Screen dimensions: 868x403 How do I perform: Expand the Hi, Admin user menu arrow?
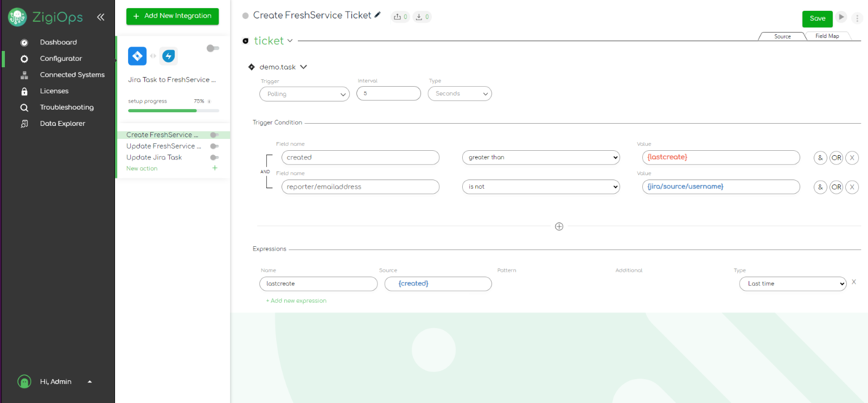[90, 382]
